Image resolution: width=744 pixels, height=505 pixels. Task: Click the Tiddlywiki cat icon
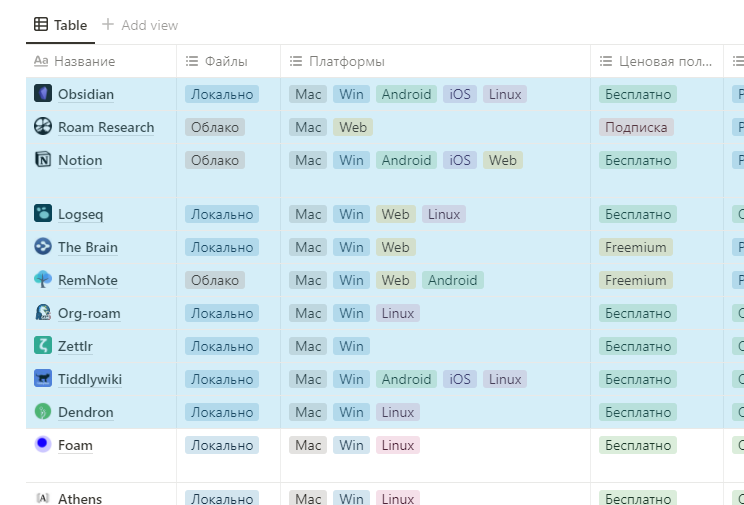[43, 378]
